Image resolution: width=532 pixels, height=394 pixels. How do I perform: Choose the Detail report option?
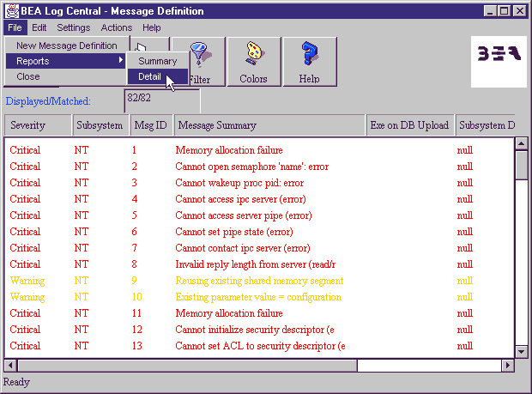coord(158,76)
